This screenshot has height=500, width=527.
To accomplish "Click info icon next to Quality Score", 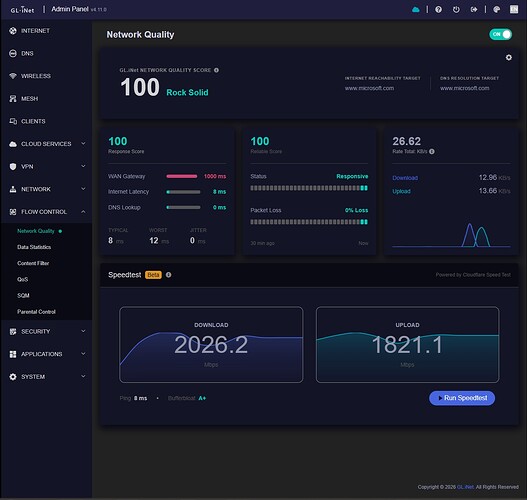I will click(x=216, y=70).
